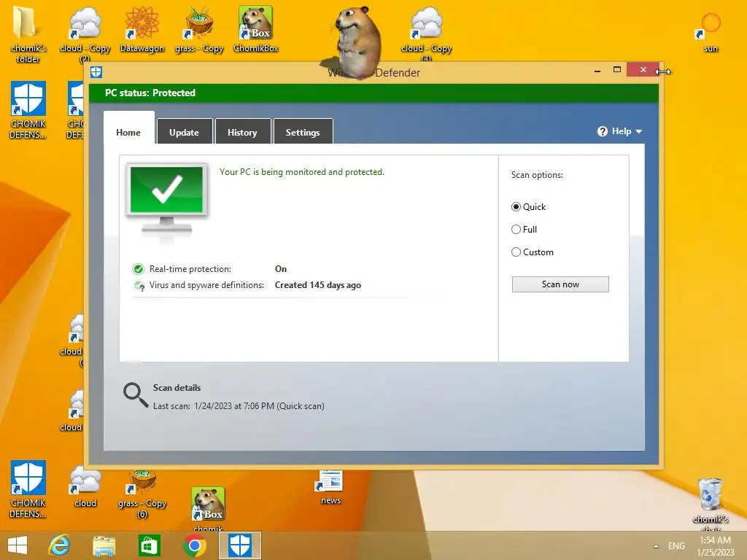The width and height of the screenshot is (747, 560).
Task: Open the Help dropdown menu
Action: [x=620, y=131]
